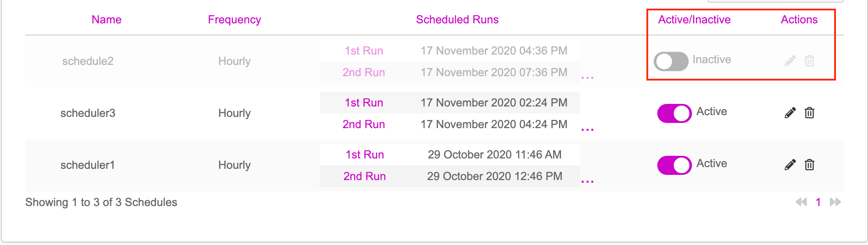
Task: Expand more runs ellipsis for scheduler3
Action: point(587,129)
